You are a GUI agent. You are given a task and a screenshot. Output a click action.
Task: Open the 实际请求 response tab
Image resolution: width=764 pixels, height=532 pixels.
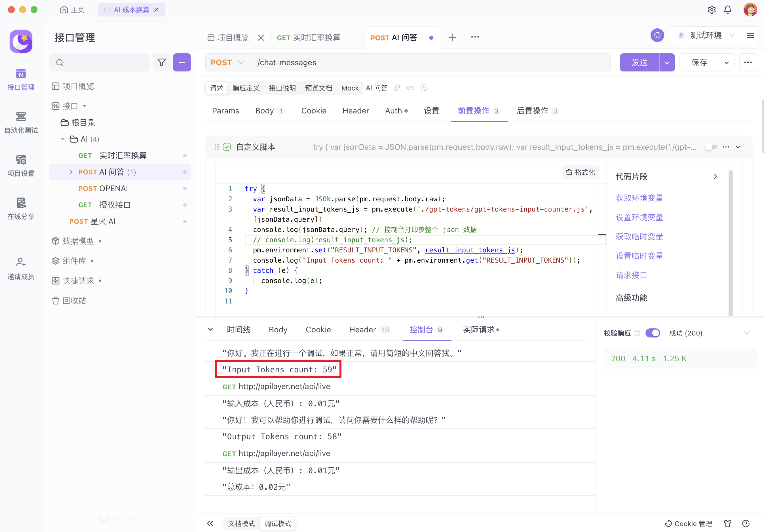tap(479, 330)
